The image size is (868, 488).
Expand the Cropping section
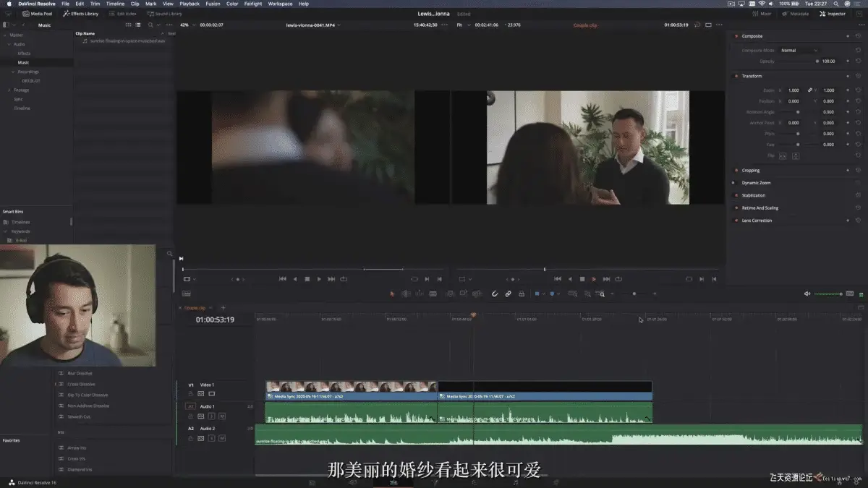751,171
